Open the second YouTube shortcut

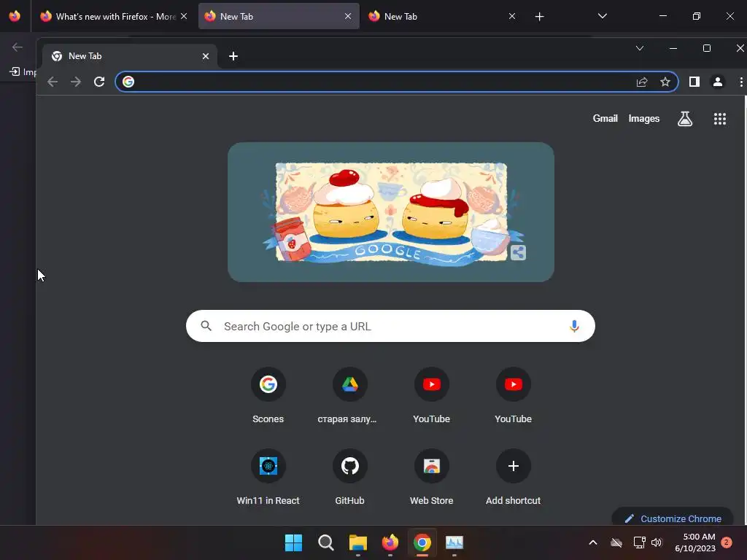513,396
